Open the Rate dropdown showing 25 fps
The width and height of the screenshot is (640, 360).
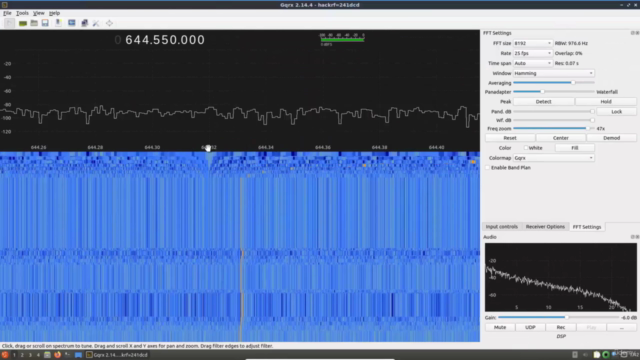[532, 53]
